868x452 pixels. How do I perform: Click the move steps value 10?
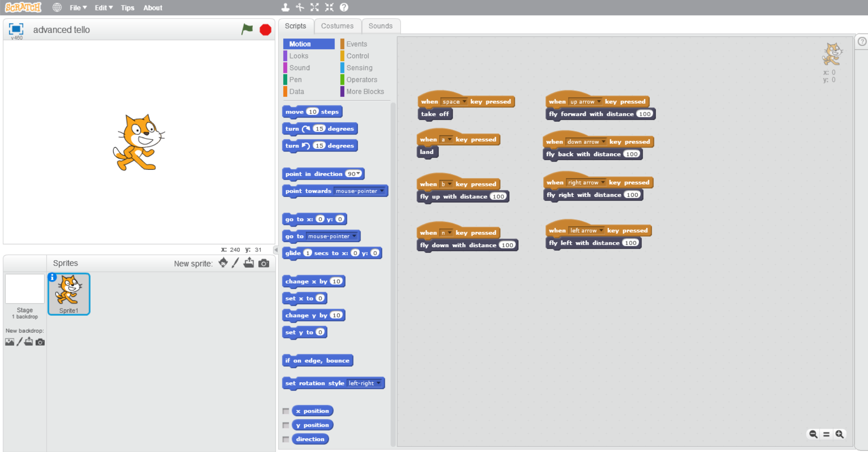click(x=313, y=112)
